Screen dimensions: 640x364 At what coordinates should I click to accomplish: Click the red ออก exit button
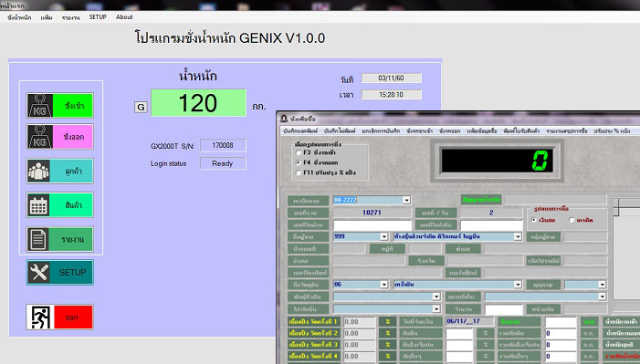point(60,317)
